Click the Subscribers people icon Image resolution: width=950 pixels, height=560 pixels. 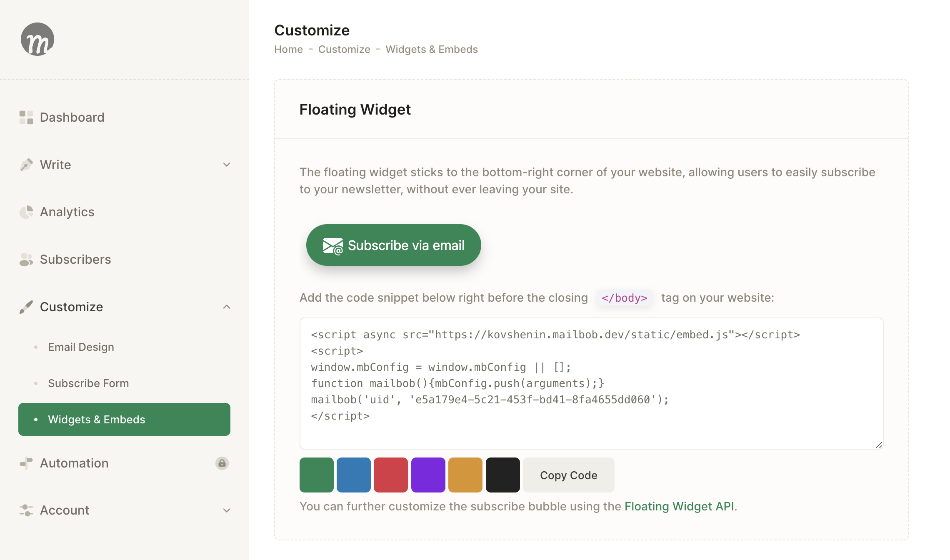(26, 259)
